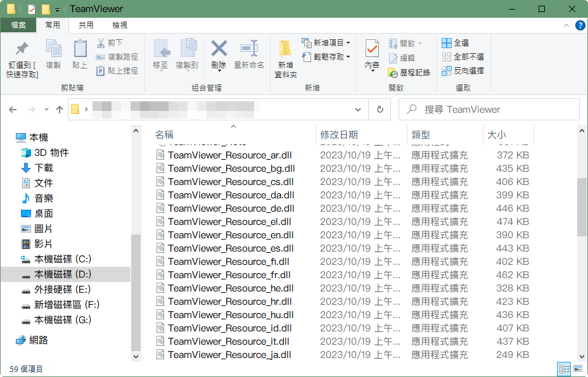Open 桌面 in navigation pane
588x377 pixels.
pos(37,214)
